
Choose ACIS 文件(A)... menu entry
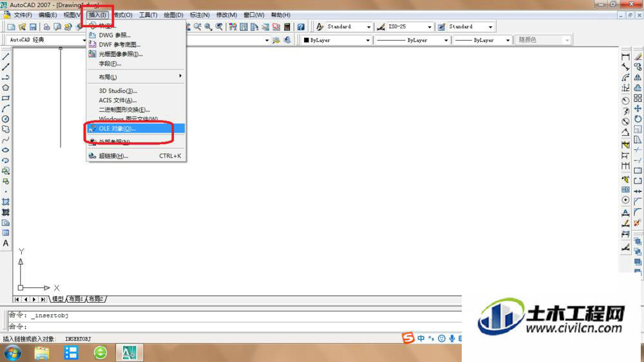135,100
